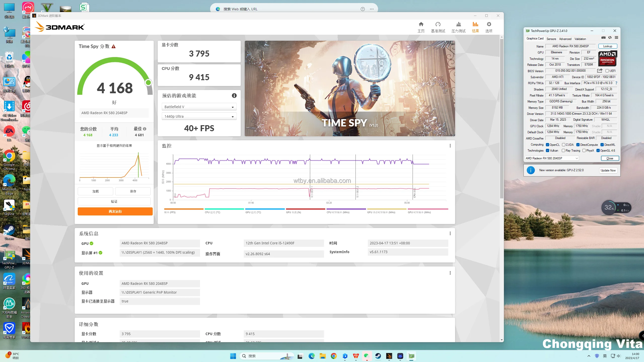Click the BIOS version share icon
The width and height of the screenshot is (644, 362).
coord(600,71)
